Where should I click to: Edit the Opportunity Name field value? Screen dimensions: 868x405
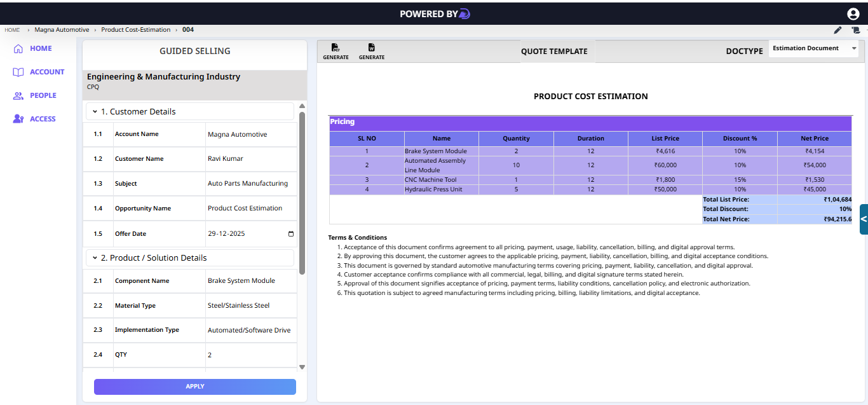coord(250,209)
